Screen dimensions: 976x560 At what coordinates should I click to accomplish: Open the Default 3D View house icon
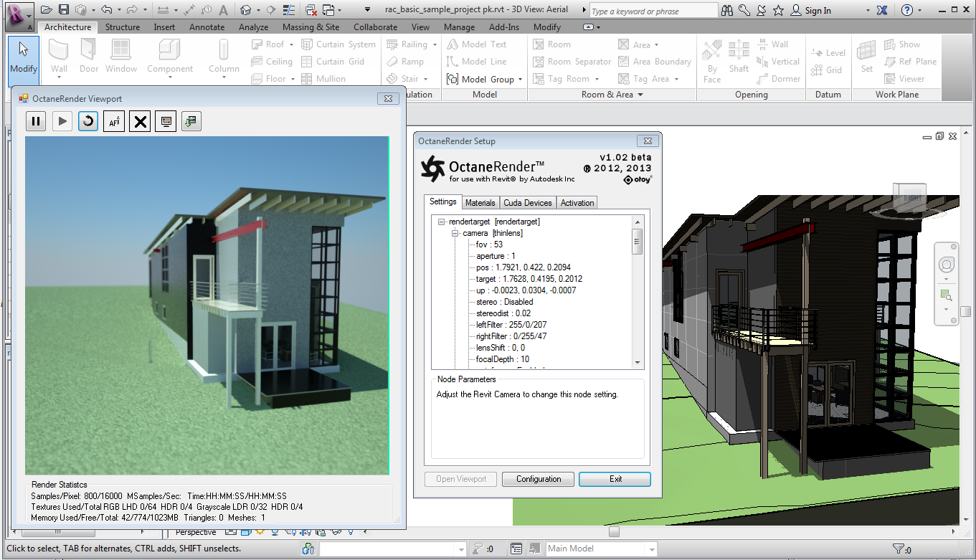[246, 10]
